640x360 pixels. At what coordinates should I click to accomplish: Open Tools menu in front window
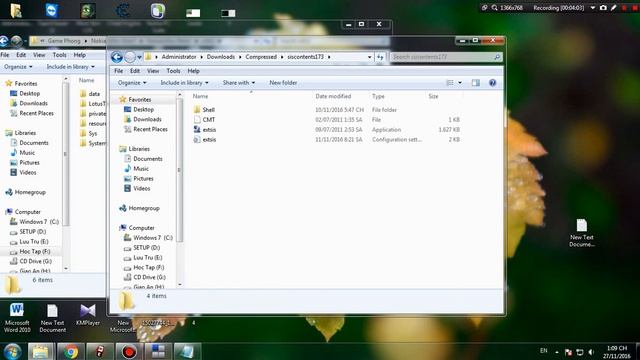(173, 71)
